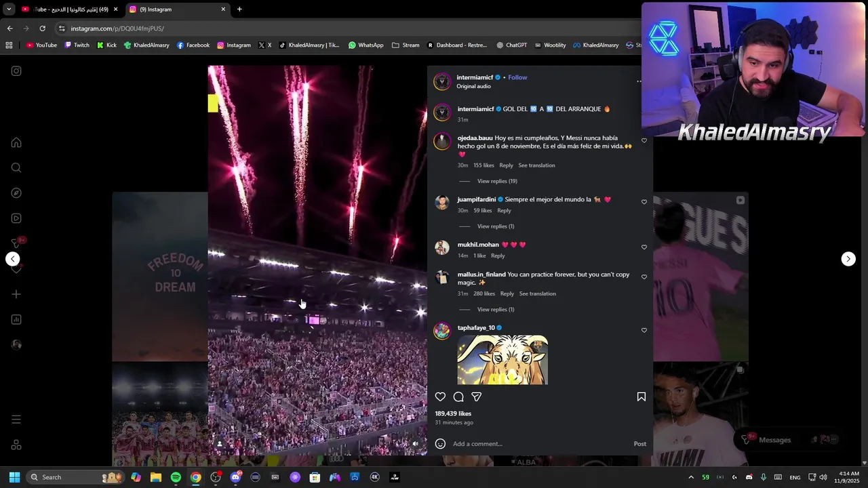Click tagged people icon on video
This screenshot has height=488, width=868.
pos(219,444)
